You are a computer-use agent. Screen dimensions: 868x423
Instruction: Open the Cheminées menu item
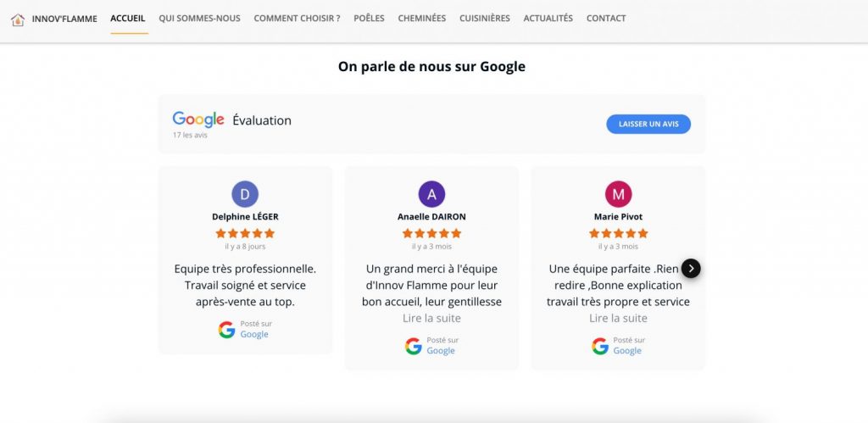pos(421,18)
